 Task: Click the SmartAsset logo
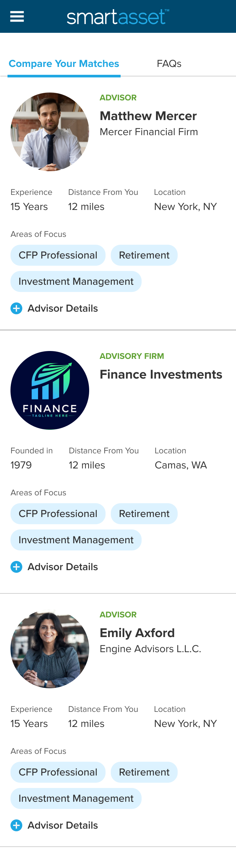tap(118, 17)
